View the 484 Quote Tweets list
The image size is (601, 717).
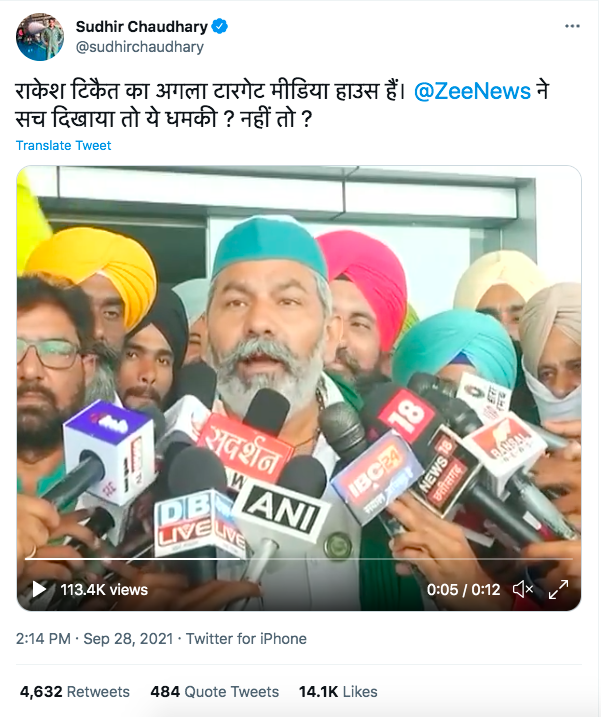(x=215, y=691)
